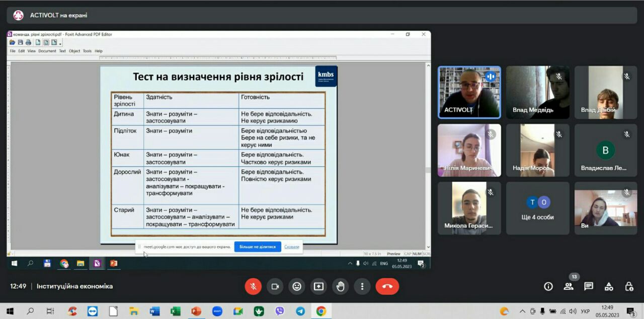Open Telegram from the Windows taskbar
Image resolution: width=644 pixels, height=319 pixels.
click(300, 311)
